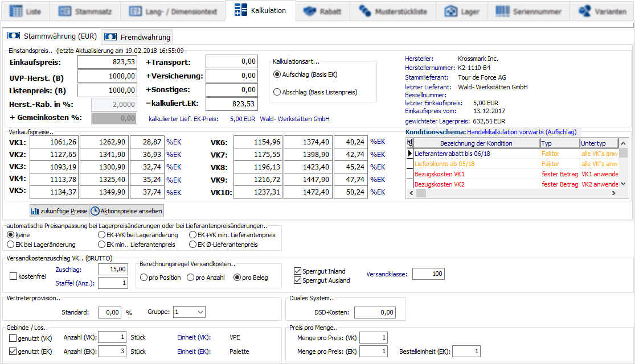Screen dimensions: 635x364
Task: Click the Lang- / Dimensiontext tab icon
Action: 136,11
